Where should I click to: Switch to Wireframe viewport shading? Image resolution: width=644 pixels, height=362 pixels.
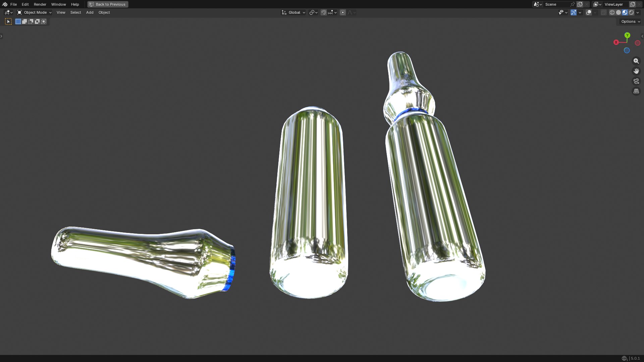pos(612,12)
